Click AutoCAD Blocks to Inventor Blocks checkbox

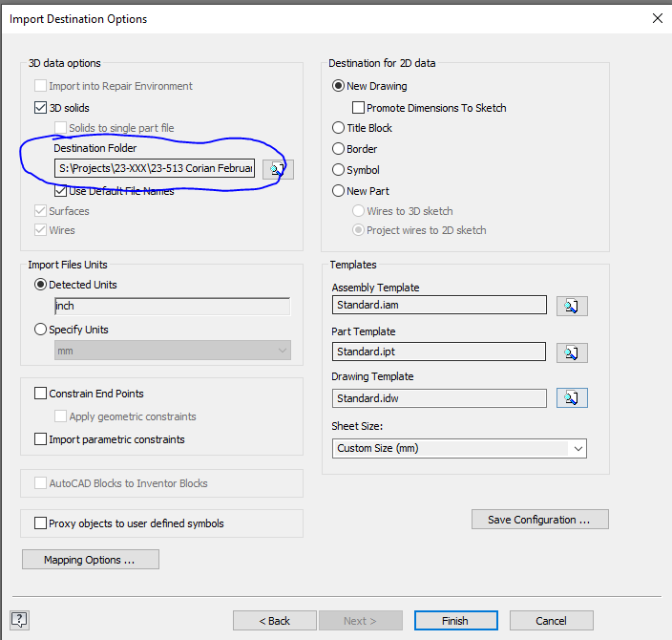pos(40,483)
